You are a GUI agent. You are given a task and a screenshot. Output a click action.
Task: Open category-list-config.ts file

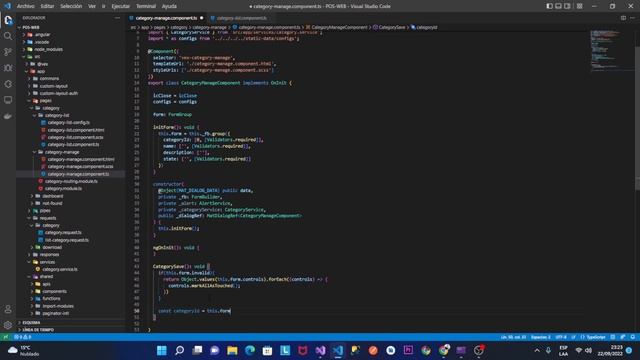click(69, 123)
